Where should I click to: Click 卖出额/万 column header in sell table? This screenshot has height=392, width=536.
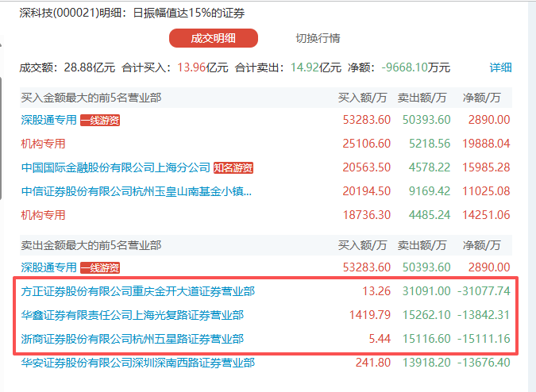click(x=422, y=245)
